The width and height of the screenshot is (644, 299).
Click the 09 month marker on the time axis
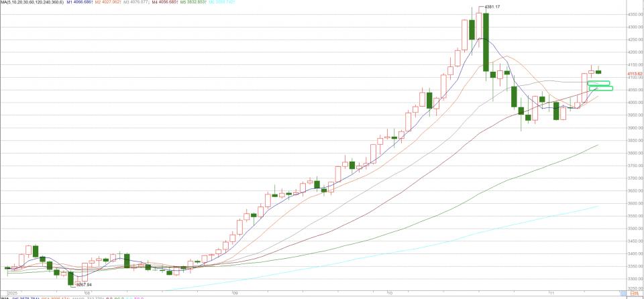click(235, 293)
